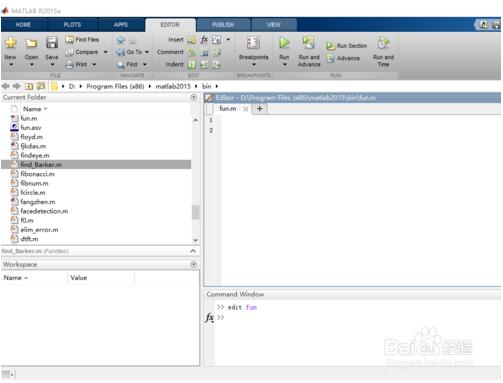Viewport: 503px width, 383px height.
Task: Click the Command Window prompt line
Action: click(x=357, y=317)
